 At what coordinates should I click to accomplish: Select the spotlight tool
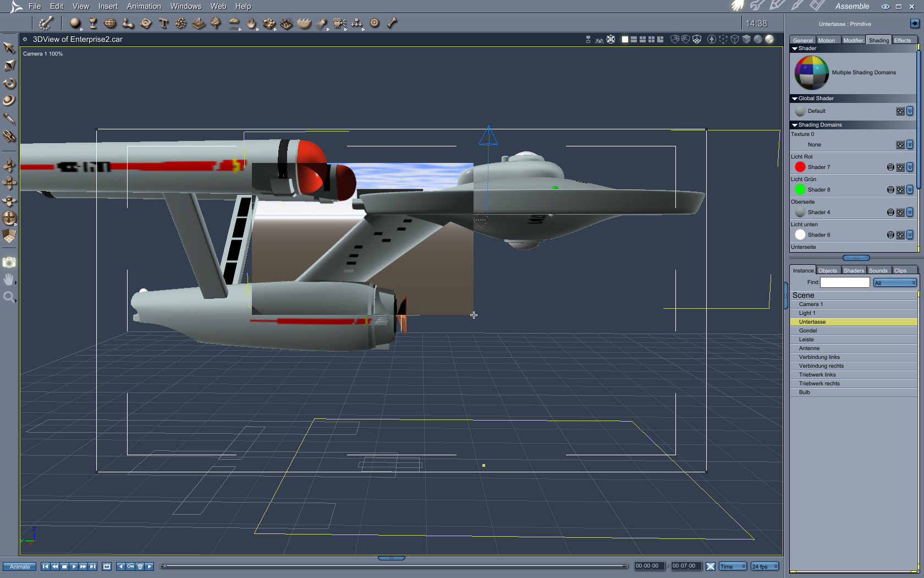tap(322, 23)
